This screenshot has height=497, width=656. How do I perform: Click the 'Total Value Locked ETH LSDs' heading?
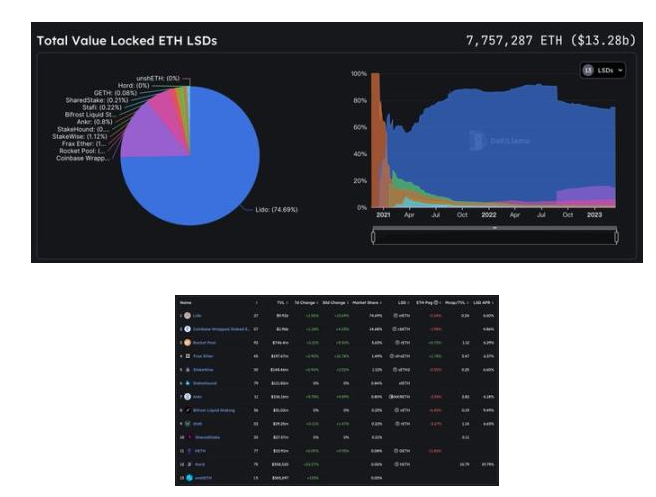point(127,41)
